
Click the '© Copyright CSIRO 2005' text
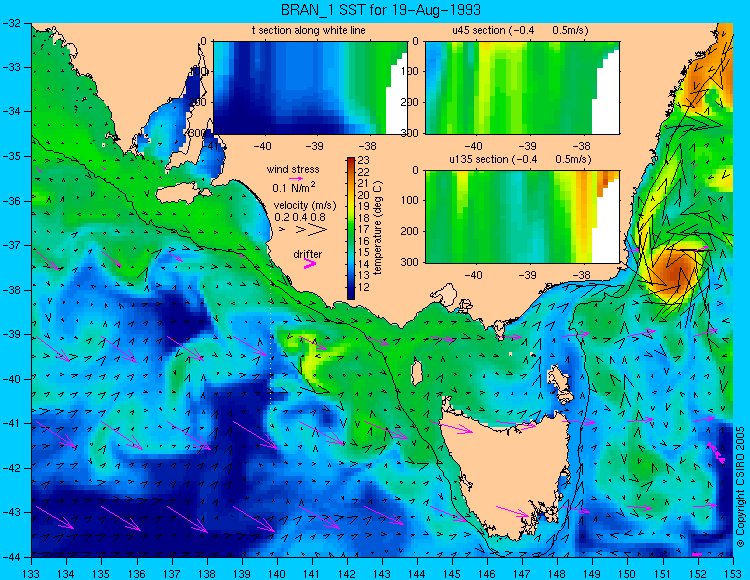click(x=741, y=488)
